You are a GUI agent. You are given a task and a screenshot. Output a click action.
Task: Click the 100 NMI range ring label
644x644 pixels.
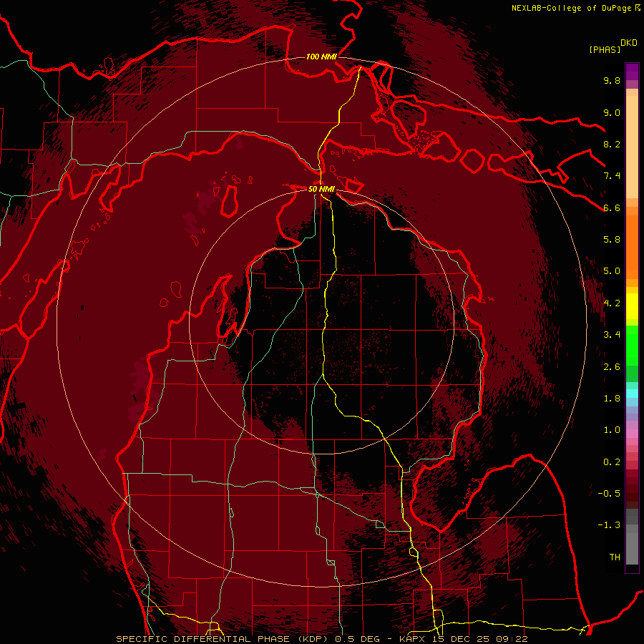click(x=321, y=57)
